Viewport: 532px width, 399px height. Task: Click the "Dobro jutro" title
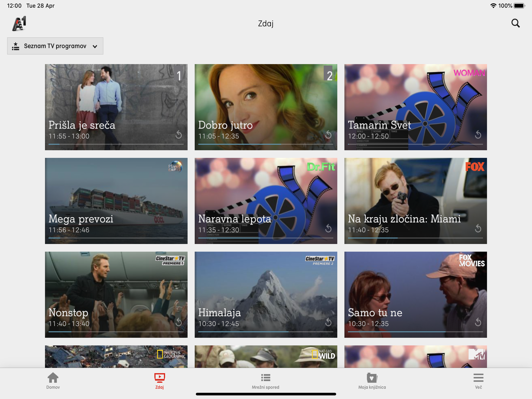click(225, 125)
